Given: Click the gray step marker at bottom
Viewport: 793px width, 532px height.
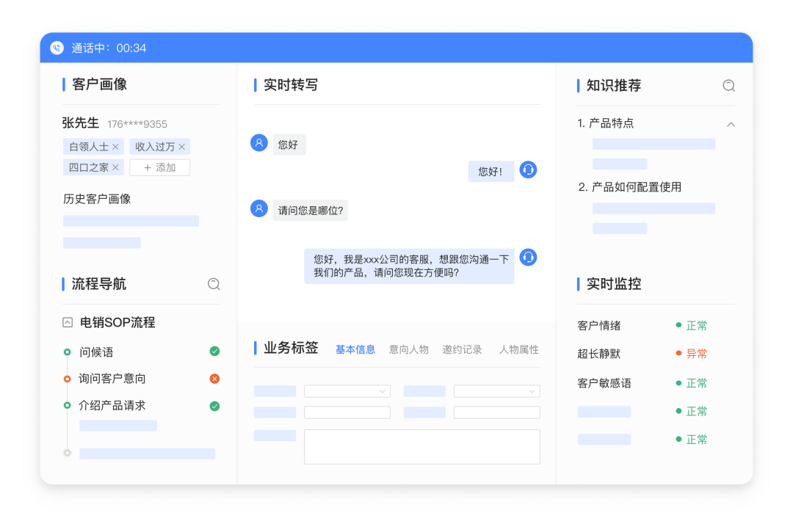Looking at the screenshot, I should (x=68, y=453).
